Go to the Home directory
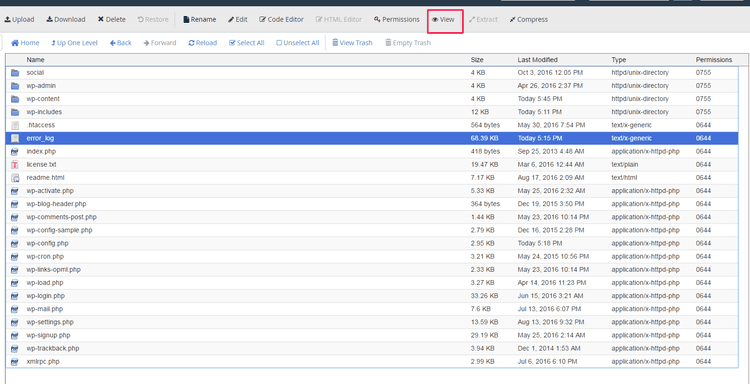The width and height of the screenshot is (750, 384). (25, 43)
